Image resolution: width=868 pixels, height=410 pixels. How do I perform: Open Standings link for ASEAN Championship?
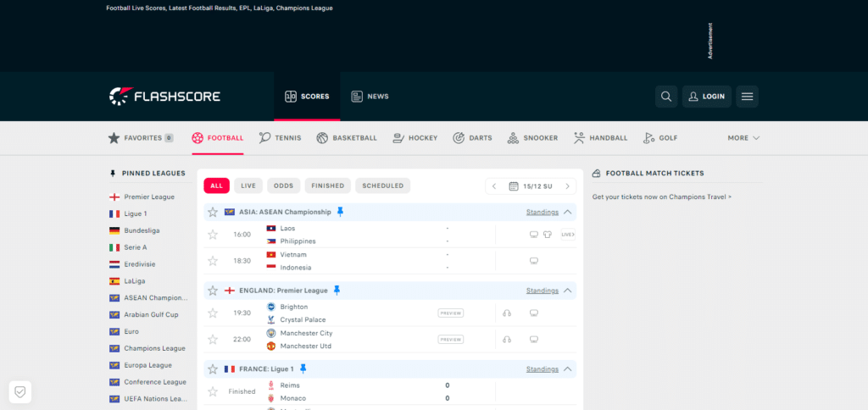coord(542,212)
